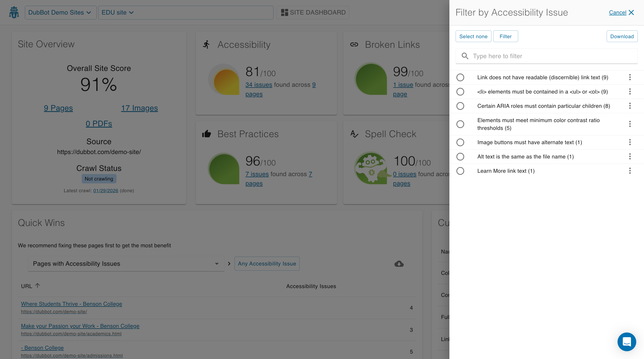
Task: Open the SITE DASHBOARD menu item
Action: (x=313, y=12)
